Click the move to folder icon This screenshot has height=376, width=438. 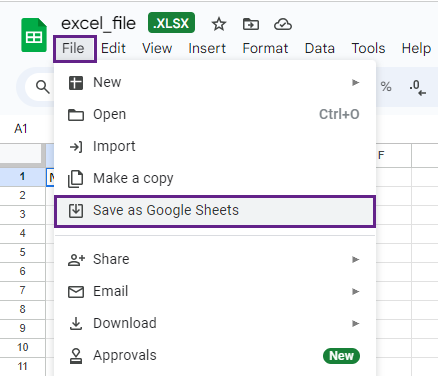pyautogui.click(x=251, y=24)
